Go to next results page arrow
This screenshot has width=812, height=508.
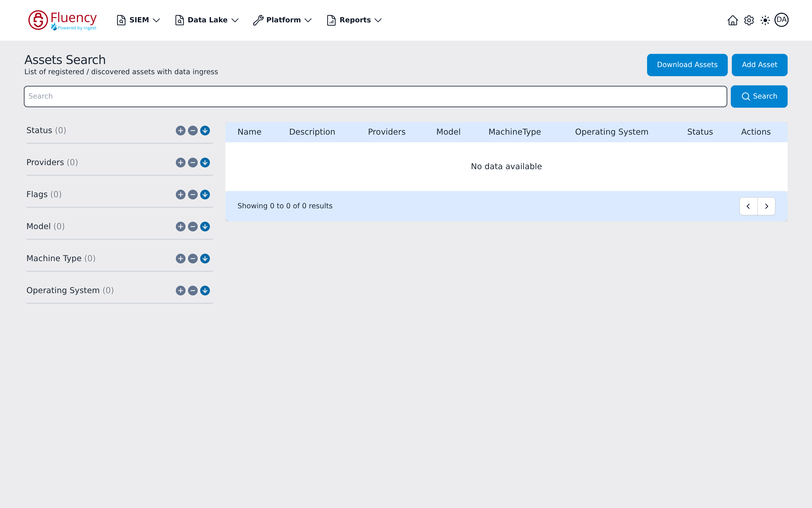pos(766,206)
